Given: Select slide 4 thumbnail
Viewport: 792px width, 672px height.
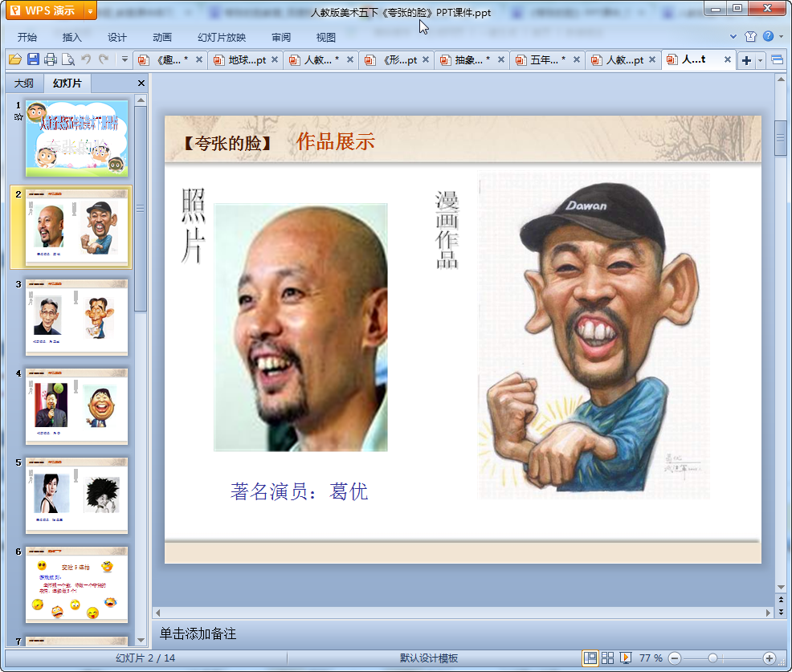Looking at the screenshot, I should point(77,407).
